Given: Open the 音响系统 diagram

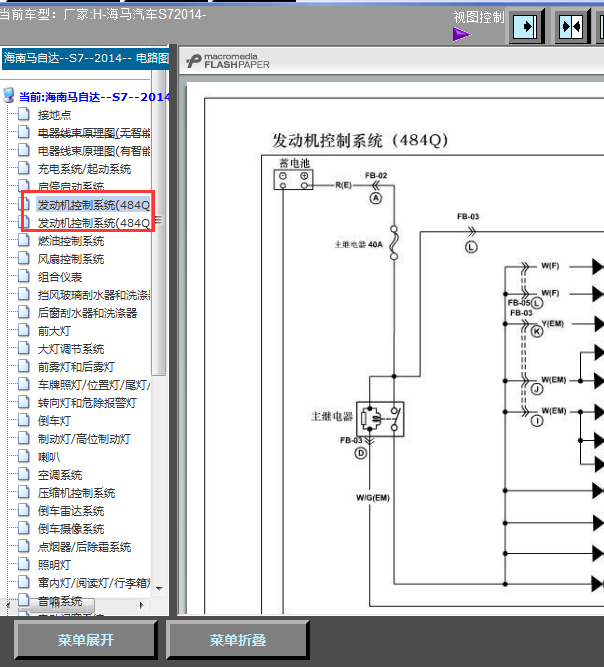Looking at the screenshot, I should point(60,601).
